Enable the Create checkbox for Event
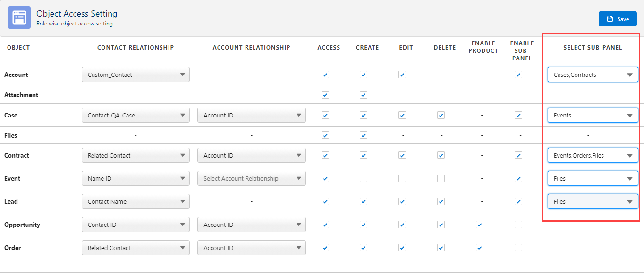 [363, 178]
